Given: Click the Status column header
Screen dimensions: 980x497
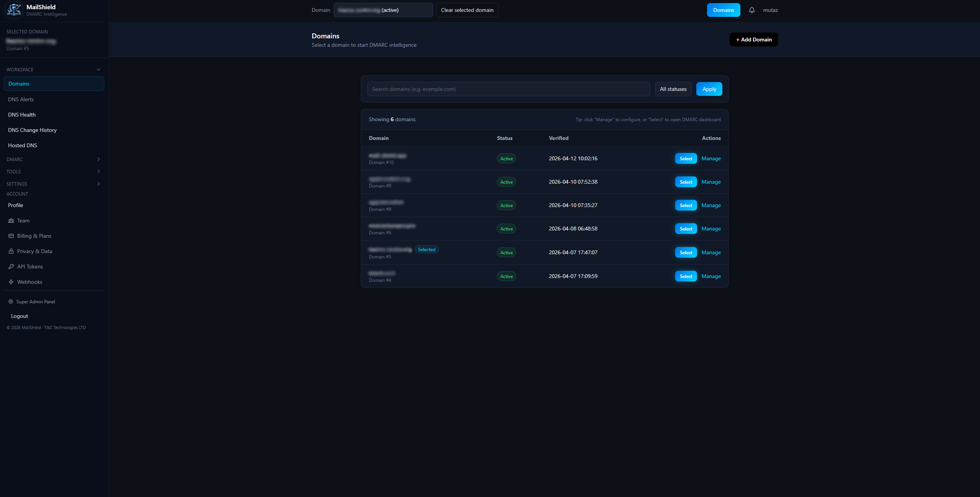Looking at the screenshot, I should point(505,138).
